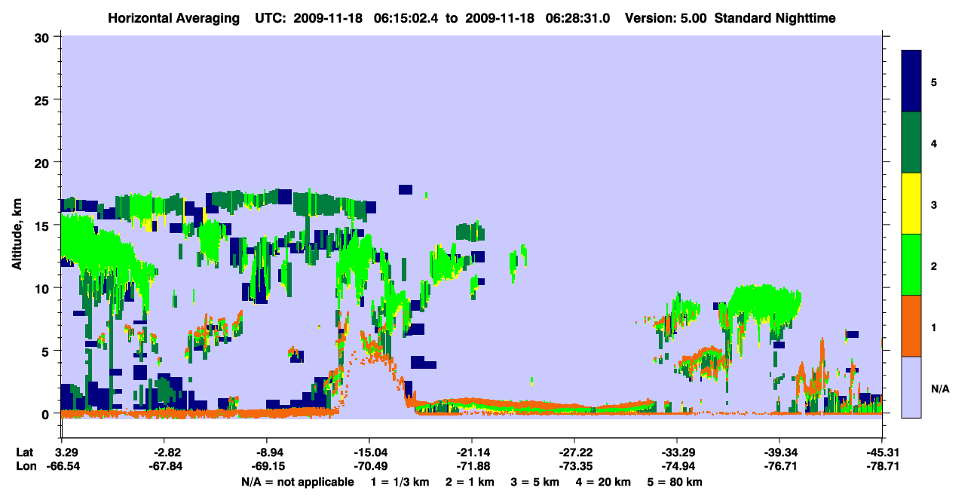Click the 'Altitude, km' axis label

(x=17, y=235)
